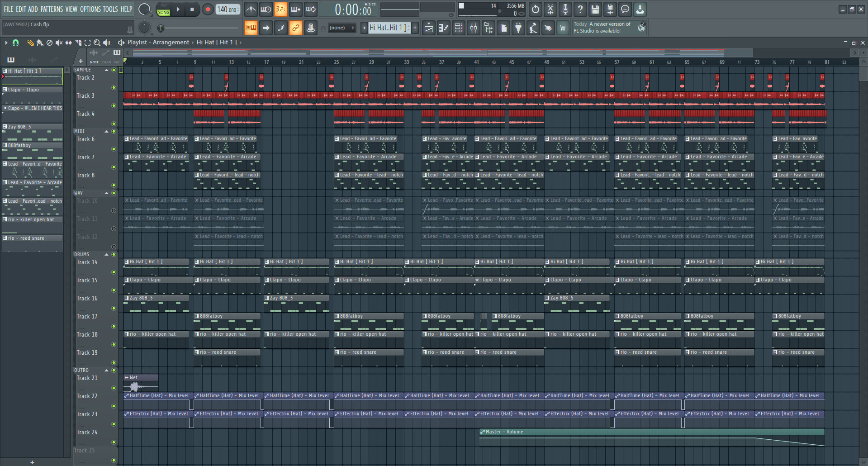The image size is (868, 466).
Task: Open the plugin picker plug icon
Action: tap(518, 28)
